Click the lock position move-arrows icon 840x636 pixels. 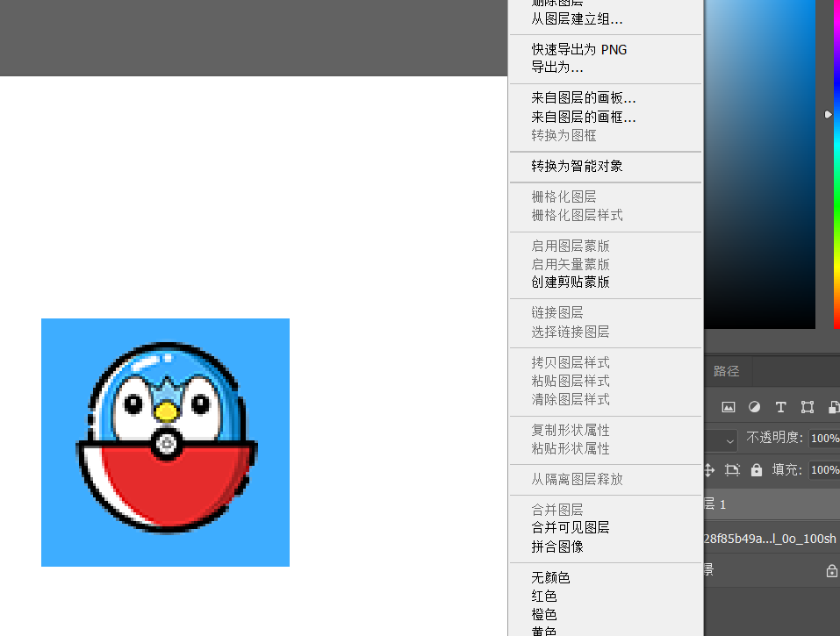point(709,470)
